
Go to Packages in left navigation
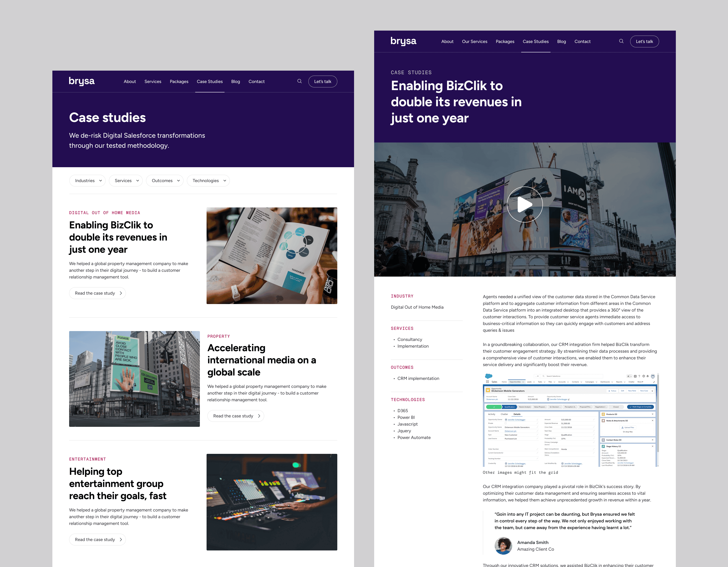point(179,82)
